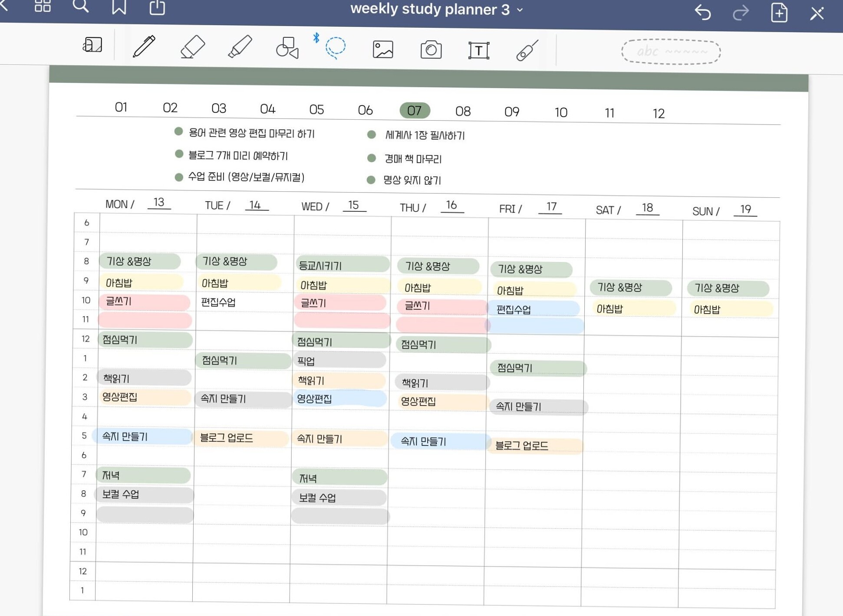The height and width of the screenshot is (616, 843).
Task: Undo the last action
Action: tap(702, 13)
